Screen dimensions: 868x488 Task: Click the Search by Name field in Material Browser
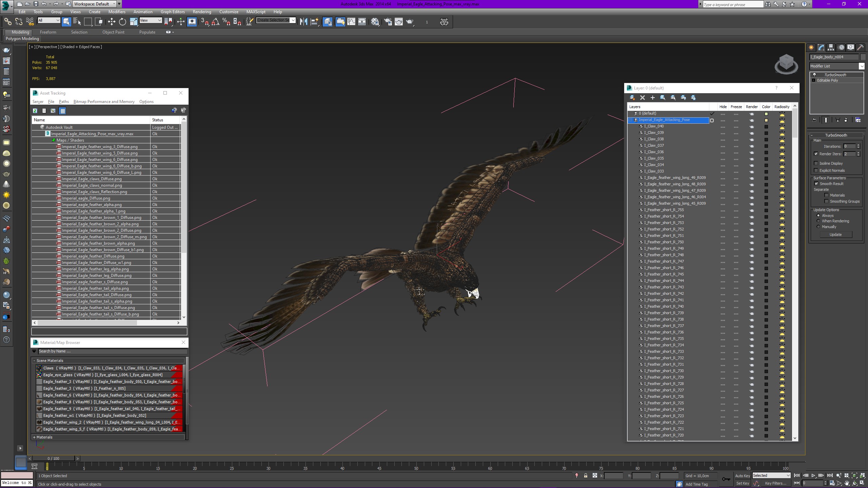pyautogui.click(x=112, y=351)
